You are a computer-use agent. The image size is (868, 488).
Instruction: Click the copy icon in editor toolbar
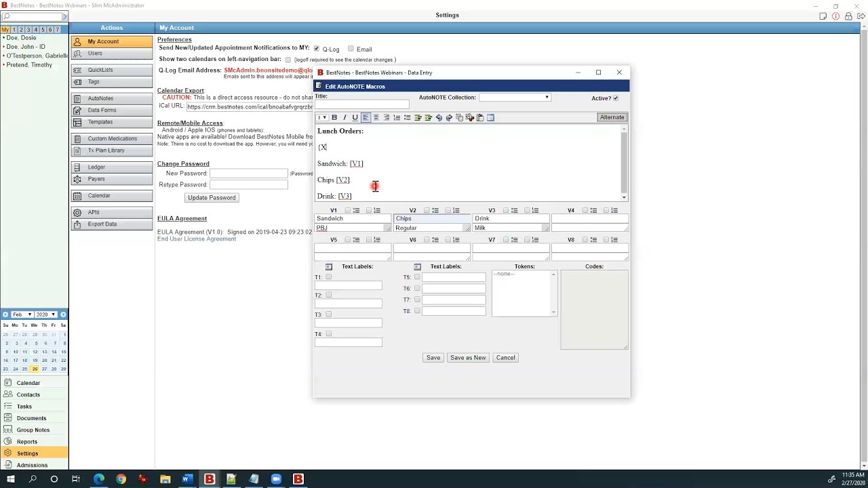(x=459, y=117)
